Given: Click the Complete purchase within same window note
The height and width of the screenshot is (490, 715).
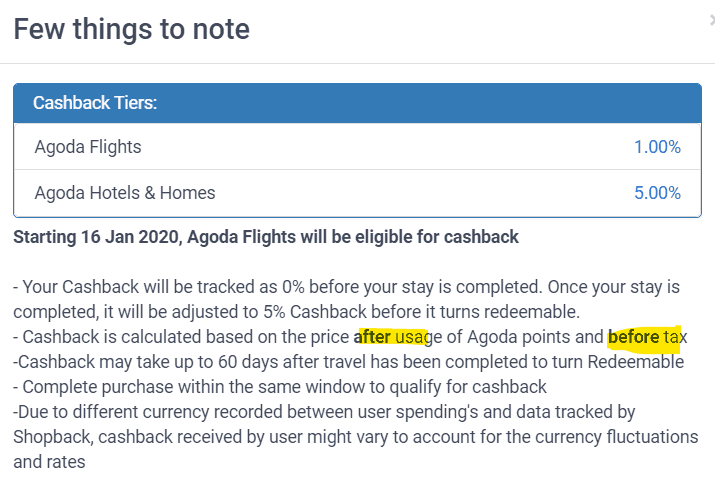Looking at the screenshot, I should pos(280,387).
